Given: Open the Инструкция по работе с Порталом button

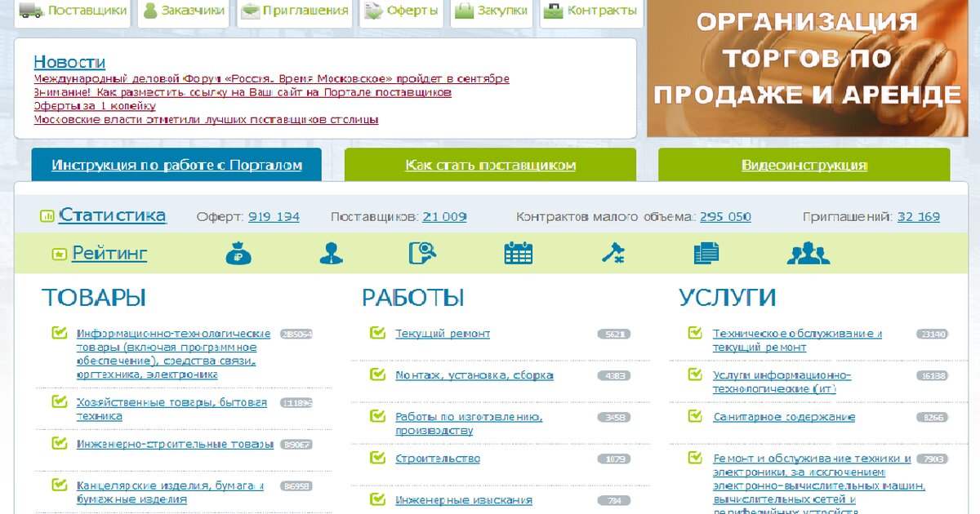Looking at the screenshot, I should (x=176, y=165).
